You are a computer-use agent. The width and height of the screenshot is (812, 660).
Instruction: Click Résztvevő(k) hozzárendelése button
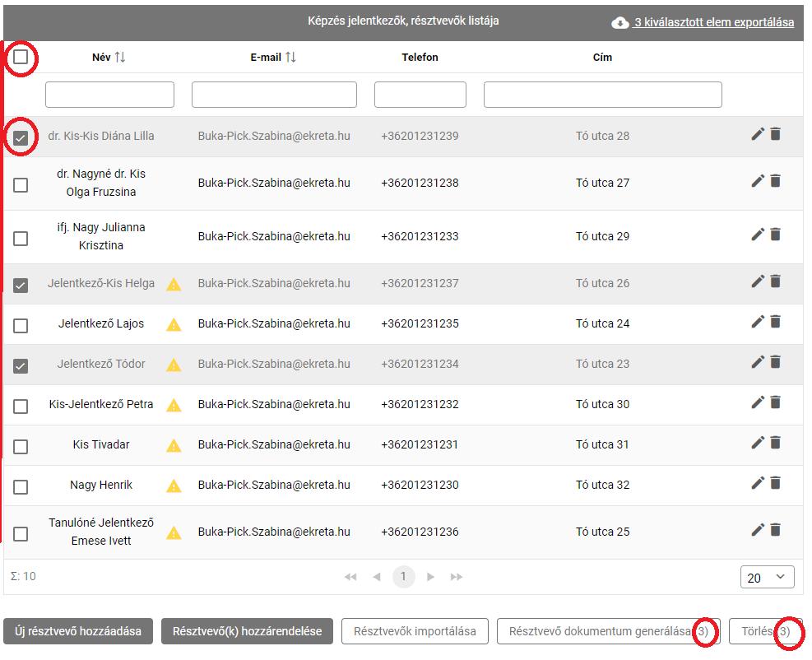247,631
